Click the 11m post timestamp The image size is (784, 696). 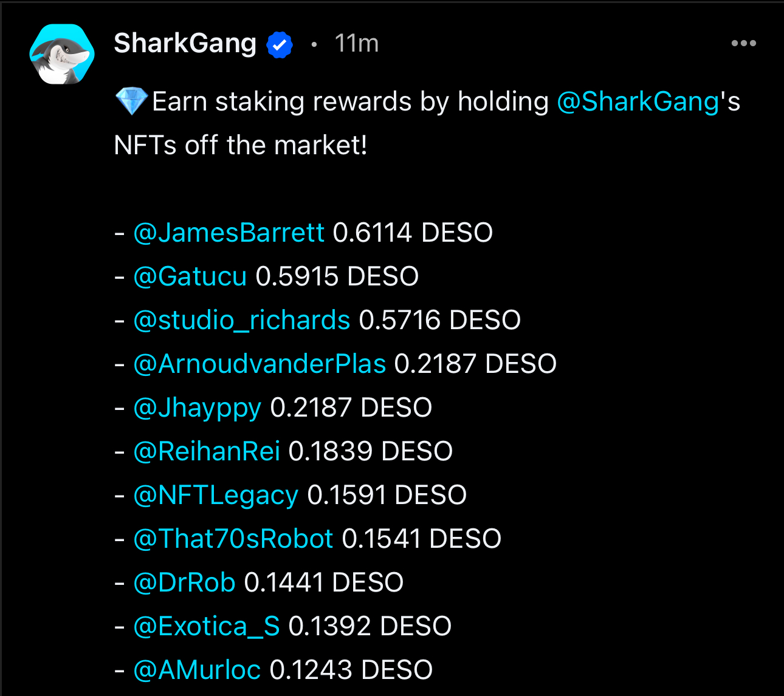[x=356, y=44]
